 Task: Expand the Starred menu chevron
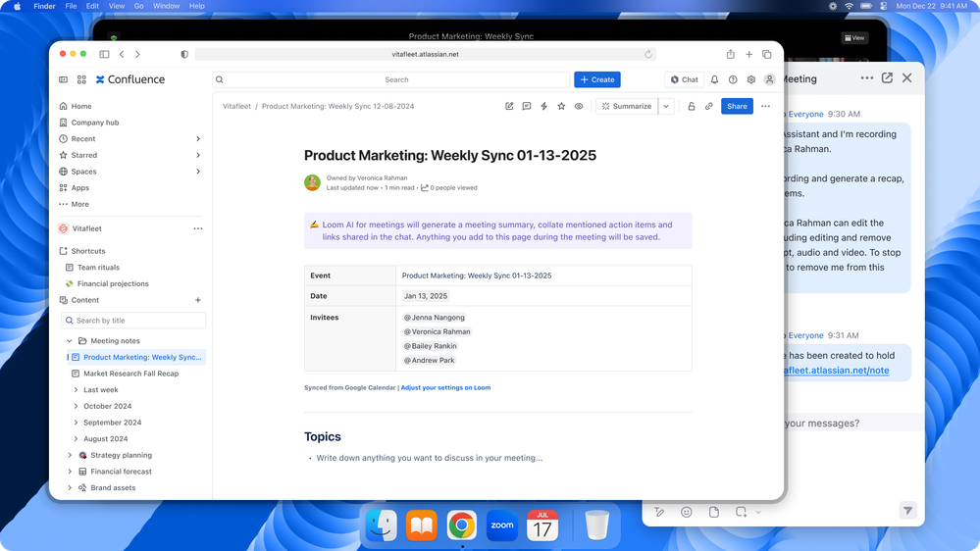(x=198, y=155)
